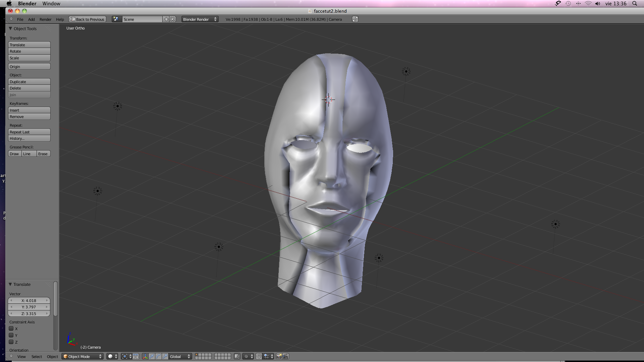Enable the X constraint axis checkbox
Image resolution: width=644 pixels, height=362 pixels.
coord(11,329)
